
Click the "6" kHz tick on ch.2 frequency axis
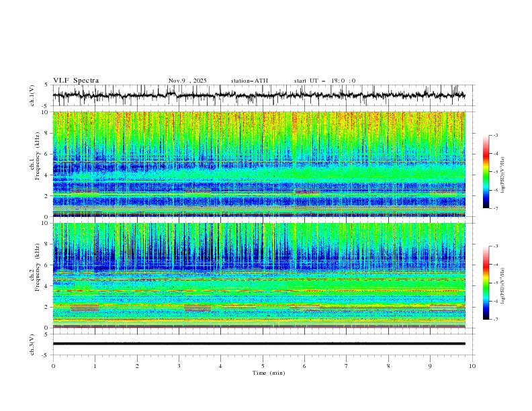(x=46, y=265)
